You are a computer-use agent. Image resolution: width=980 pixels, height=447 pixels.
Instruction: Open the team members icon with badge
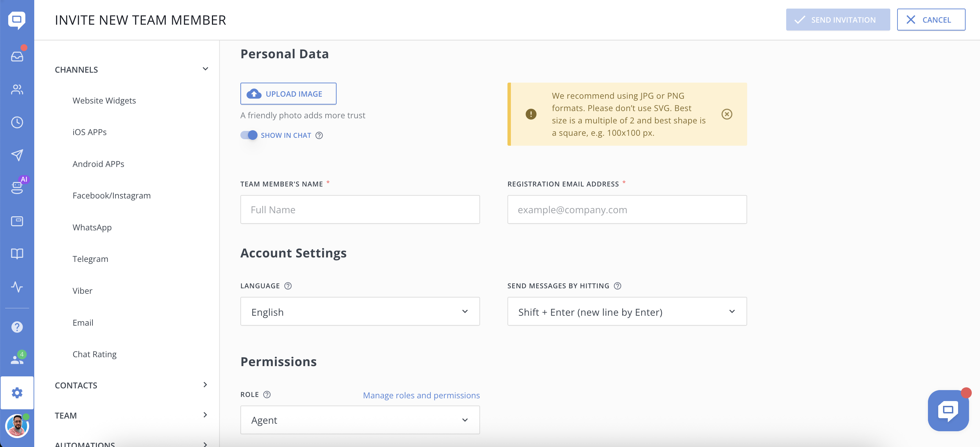click(x=17, y=359)
